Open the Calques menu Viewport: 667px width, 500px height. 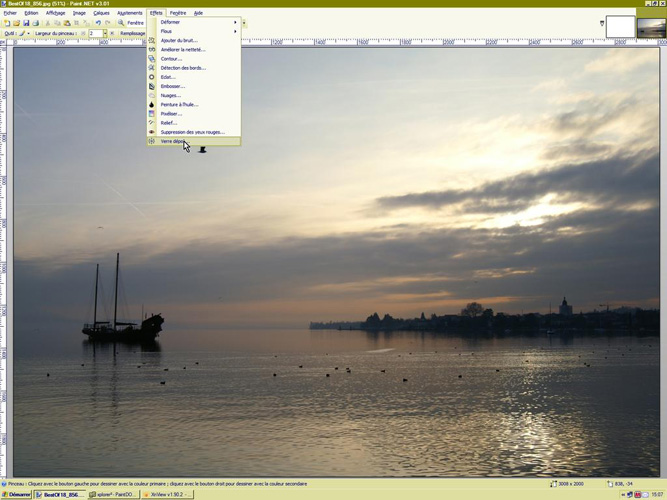coord(101,13)
